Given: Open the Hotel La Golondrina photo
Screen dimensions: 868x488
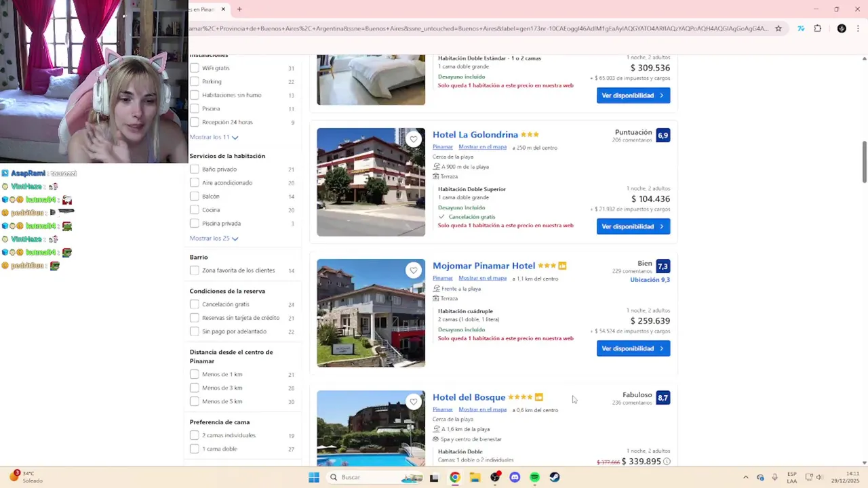Looking at the screenshot, I should point(371,182).
